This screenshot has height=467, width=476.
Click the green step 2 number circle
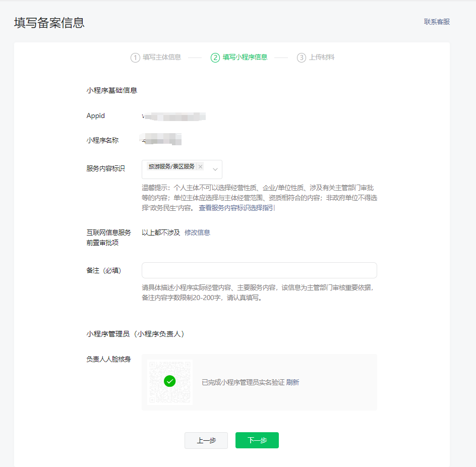[215, 57]
